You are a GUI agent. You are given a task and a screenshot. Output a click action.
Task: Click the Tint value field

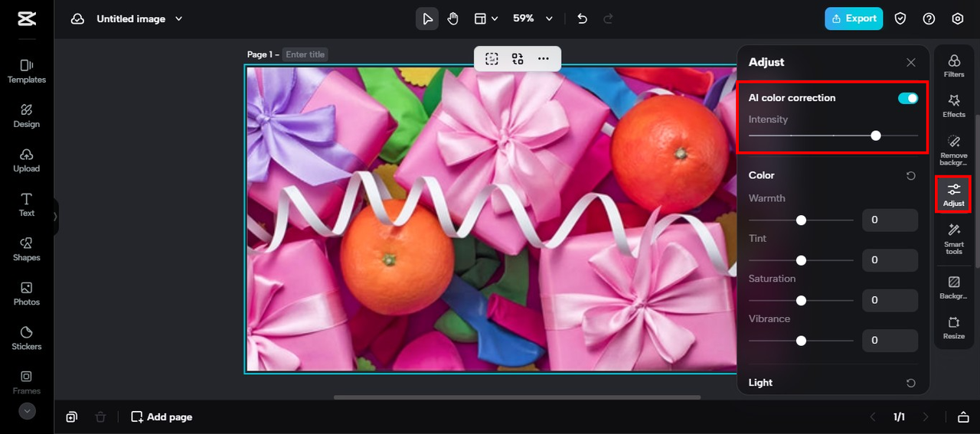890,260
